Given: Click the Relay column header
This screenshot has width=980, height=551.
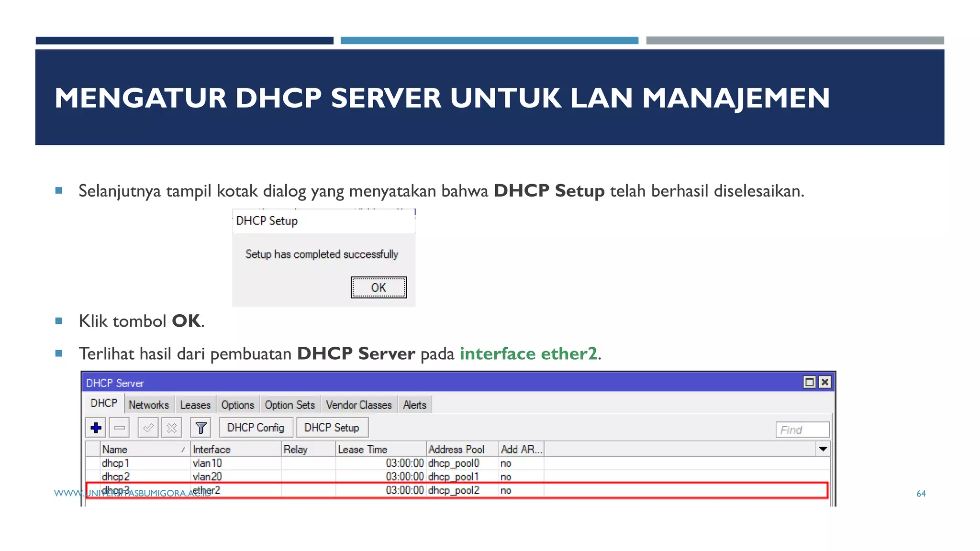Looking at the screenshot, I should pyautogui.click(x=308, y=450).
